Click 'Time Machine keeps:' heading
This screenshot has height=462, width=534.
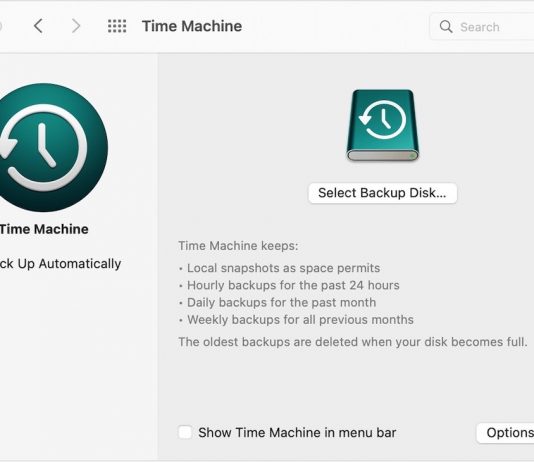238,246
